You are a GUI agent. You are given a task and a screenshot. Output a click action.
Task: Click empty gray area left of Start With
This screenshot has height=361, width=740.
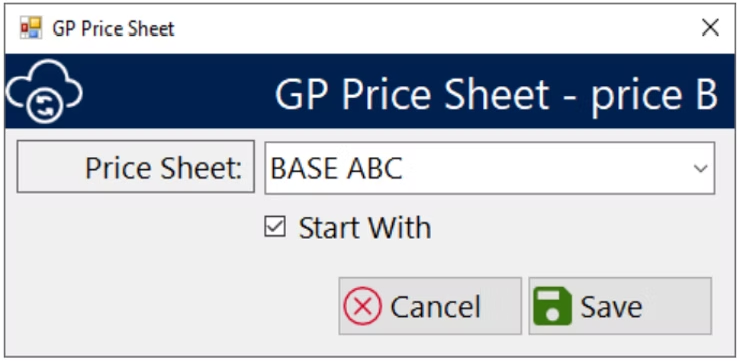click(137, 231)
